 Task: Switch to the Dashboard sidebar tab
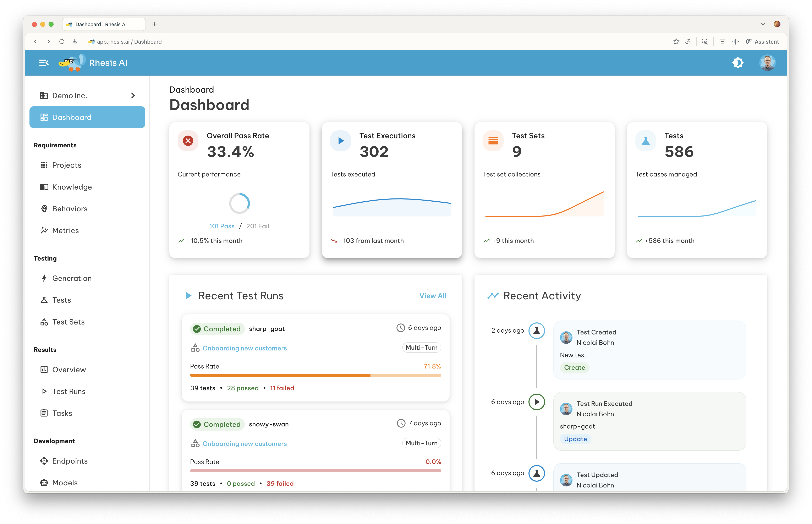(x=71, y=117)
